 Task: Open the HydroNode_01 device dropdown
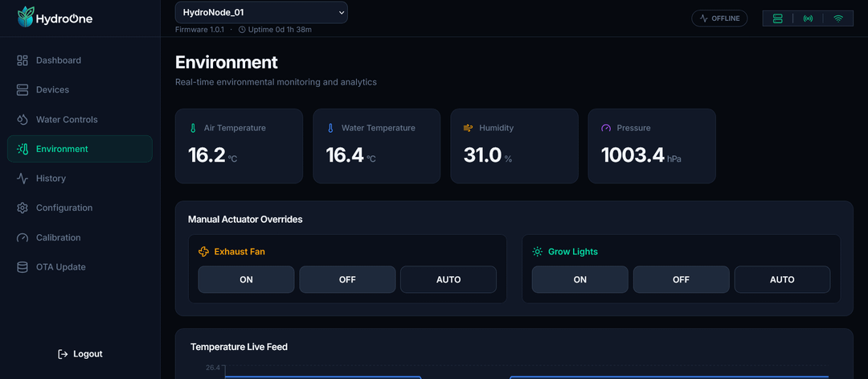tap(261, 12)
